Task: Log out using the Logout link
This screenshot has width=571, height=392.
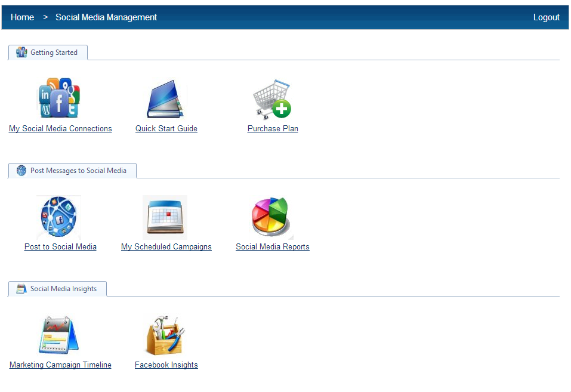Action: point(546,17)
